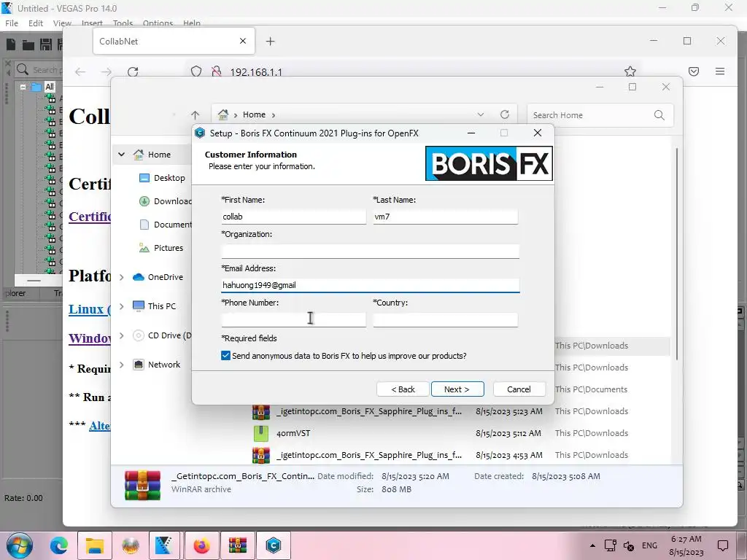Image resolution: width=747 pixels, height=560 pixels.
Task: Select the Sapphire archive dated 4:53 AM
Action: point(368,455)
